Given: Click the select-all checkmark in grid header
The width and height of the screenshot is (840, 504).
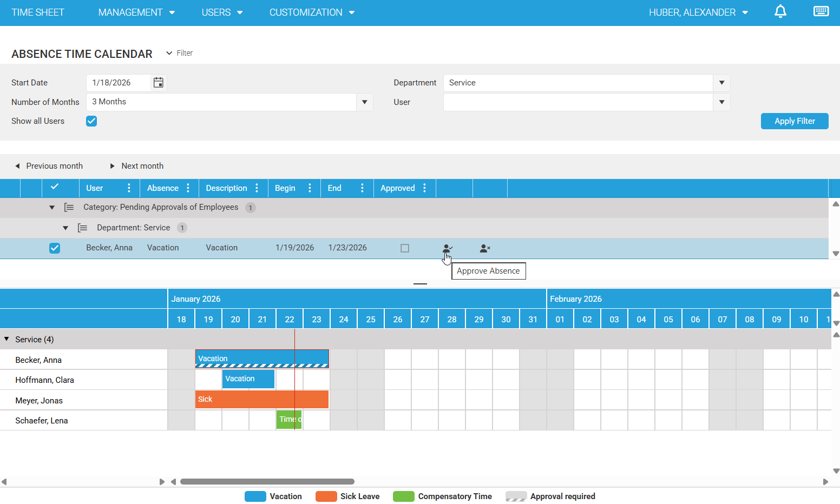Looking at the screenshot, I should coord(54,187).
